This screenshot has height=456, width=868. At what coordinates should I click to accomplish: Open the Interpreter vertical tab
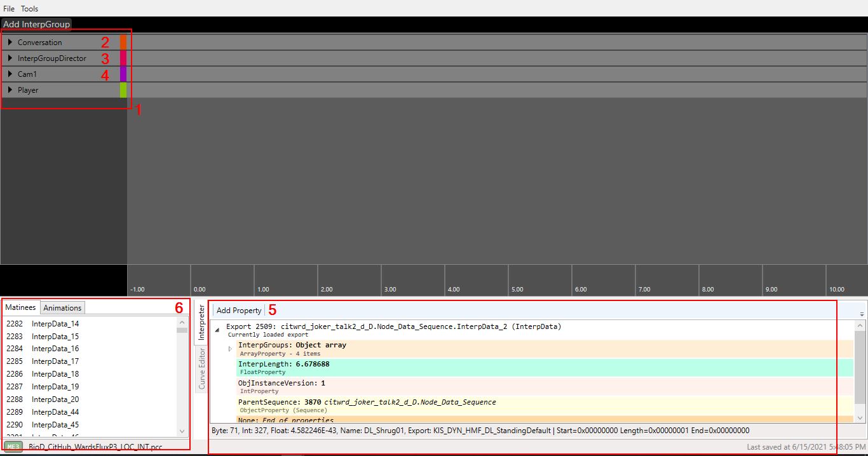pyautogui.click(x=201, y=323)
